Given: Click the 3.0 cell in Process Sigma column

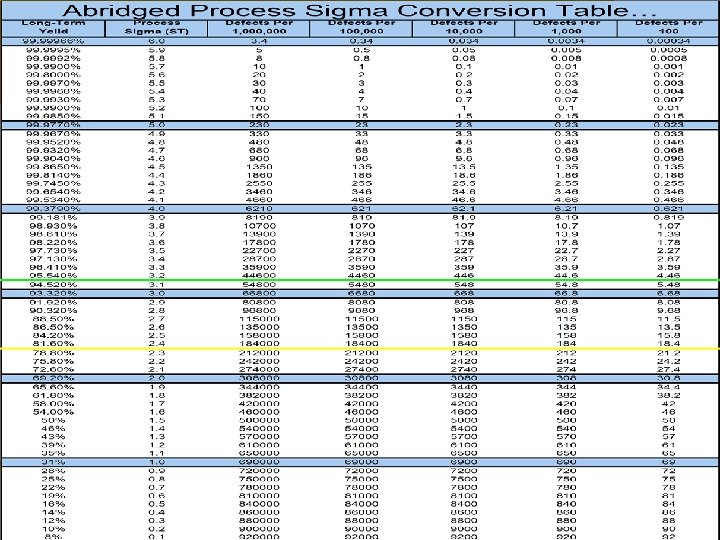Looking at the screenshot, I should coord(157,293).
